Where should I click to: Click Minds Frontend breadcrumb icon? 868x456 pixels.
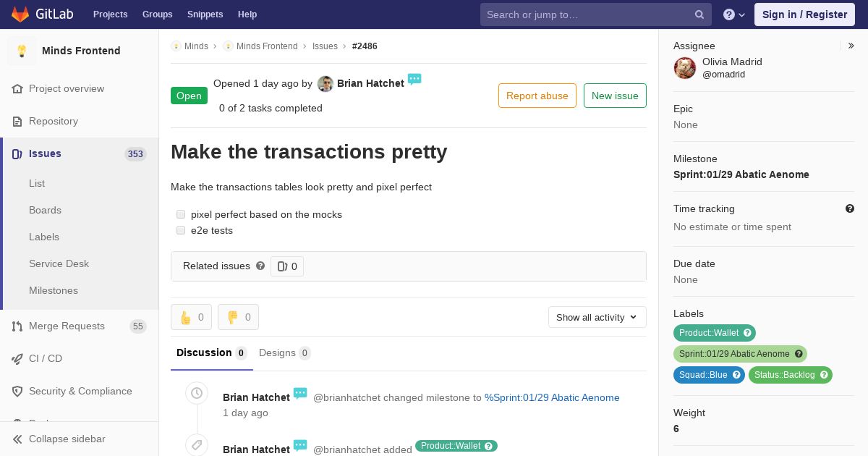click(228, 46)
